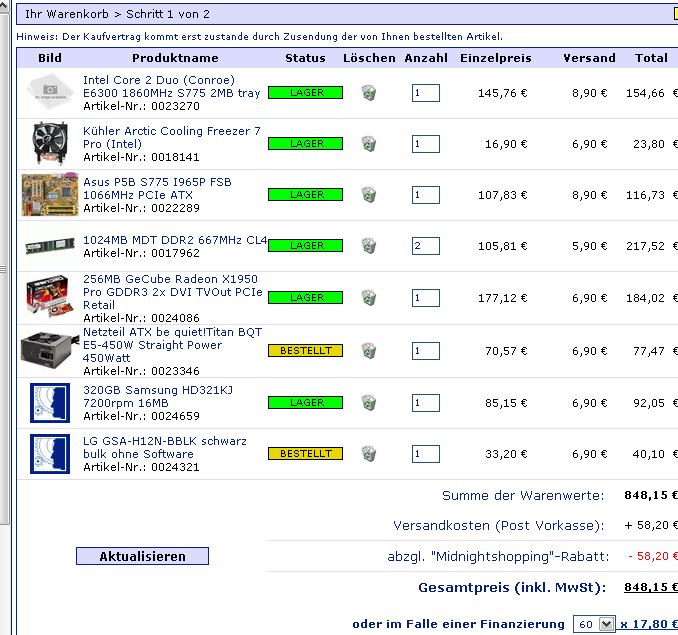
Task: Click the Löschen column header
Action: [x=369, y=58]
